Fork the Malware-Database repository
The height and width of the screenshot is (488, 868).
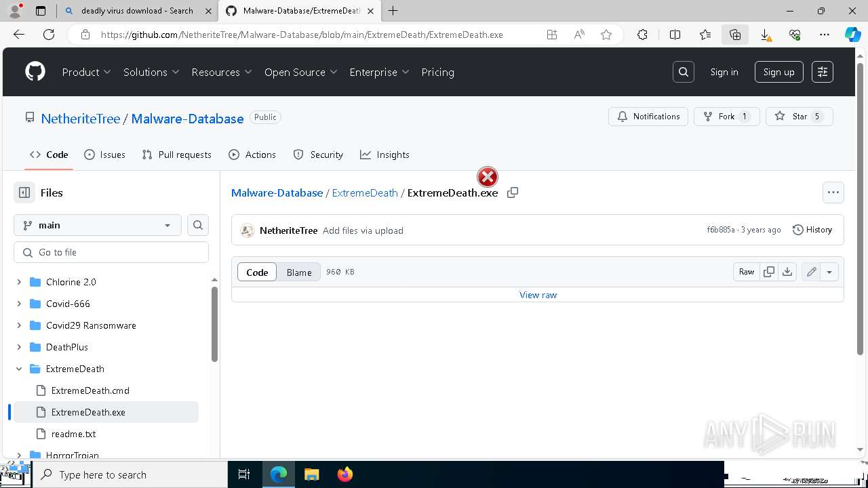tap(726, 117)
